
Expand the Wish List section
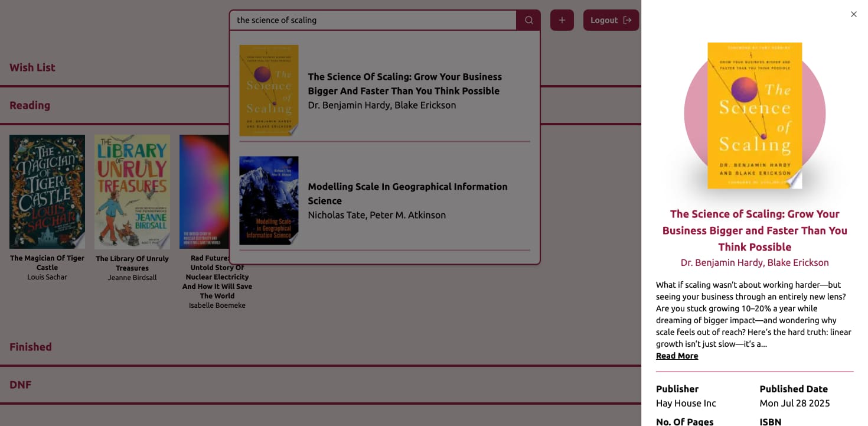[32, 67]
